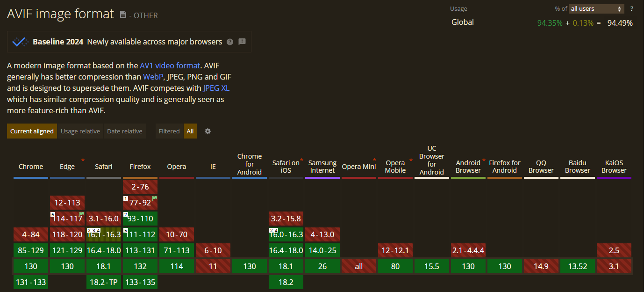Click the Baidu Browser 13.52 cell

click(578, 266)
